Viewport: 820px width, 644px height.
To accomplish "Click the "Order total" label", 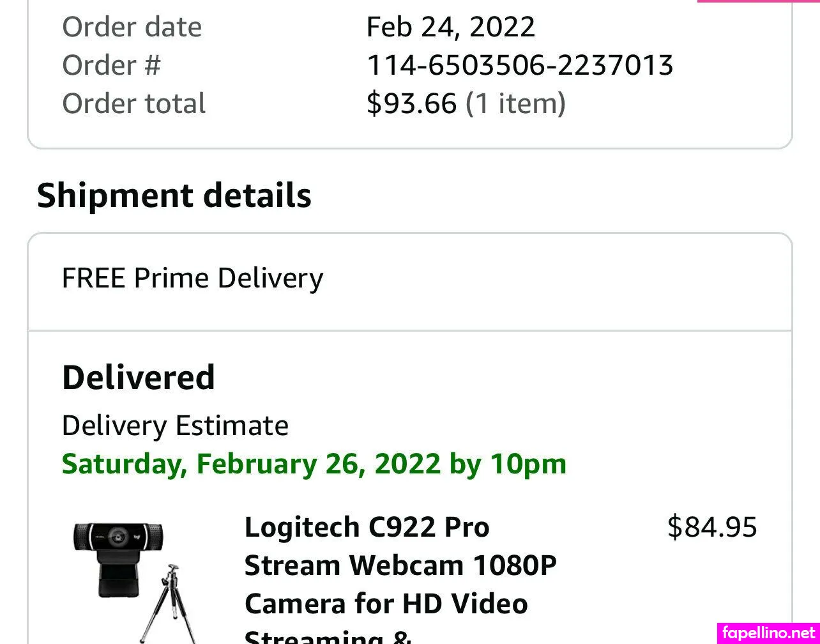I will coord(134,103).
